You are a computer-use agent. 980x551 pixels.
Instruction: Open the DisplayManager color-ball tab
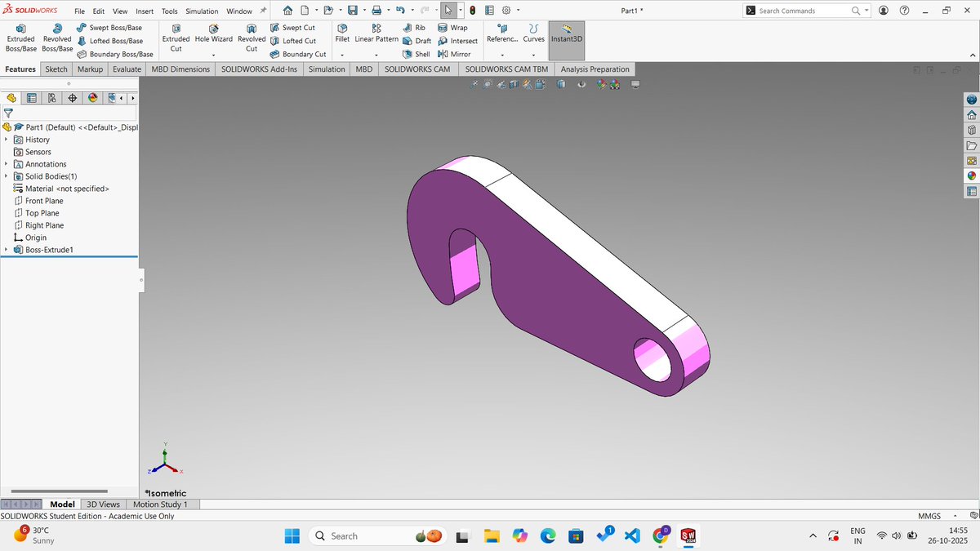coord(93,98)
